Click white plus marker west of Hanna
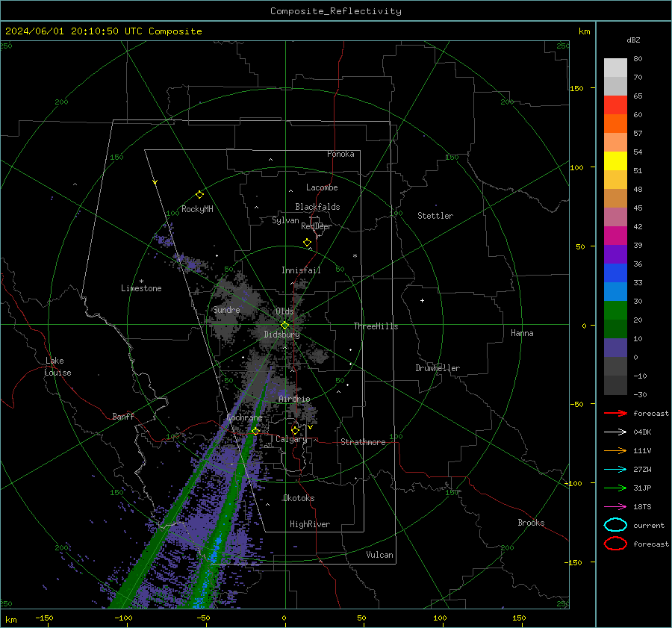The width and height of the screenshot is (672, 628). click(x=422, y=300)
